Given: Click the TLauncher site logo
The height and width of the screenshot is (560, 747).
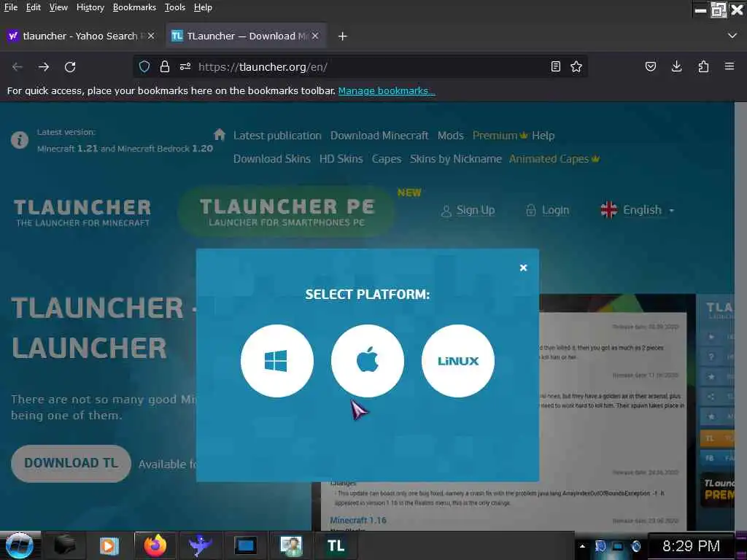Looking at the screenshot, I should coord(82,213).
